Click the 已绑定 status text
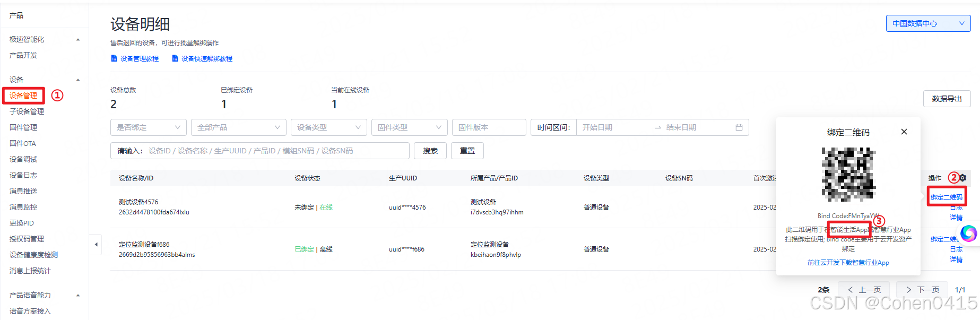This screenshot has width=980, height=320. [x=305, y=249]
